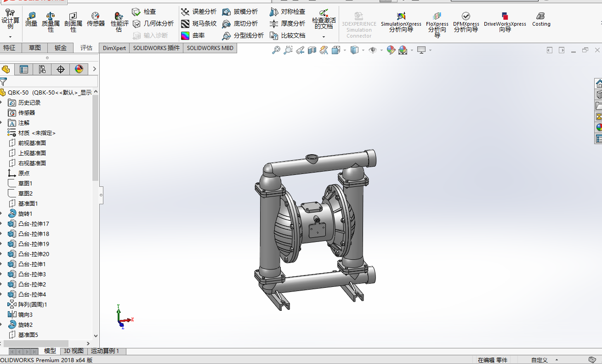602x364 pixels.
Task: Switch to the 钣金 (Sheet Metal) tab
Action: [61, 48]
